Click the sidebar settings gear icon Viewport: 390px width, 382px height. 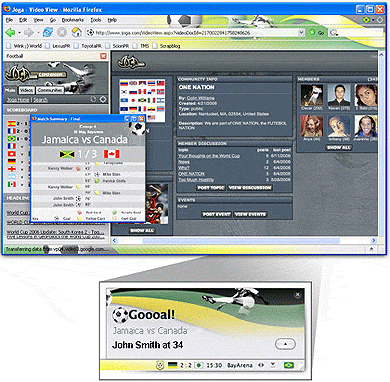tap(103, 99)
